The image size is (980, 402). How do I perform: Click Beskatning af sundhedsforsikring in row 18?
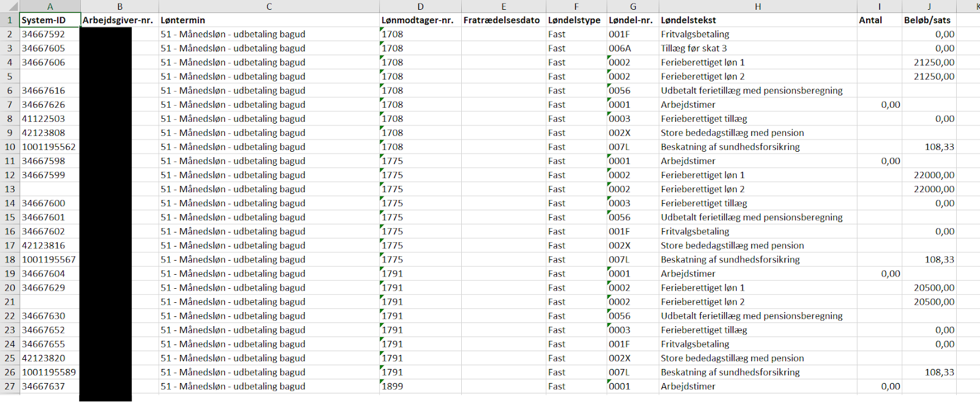[x=758, y=259]
